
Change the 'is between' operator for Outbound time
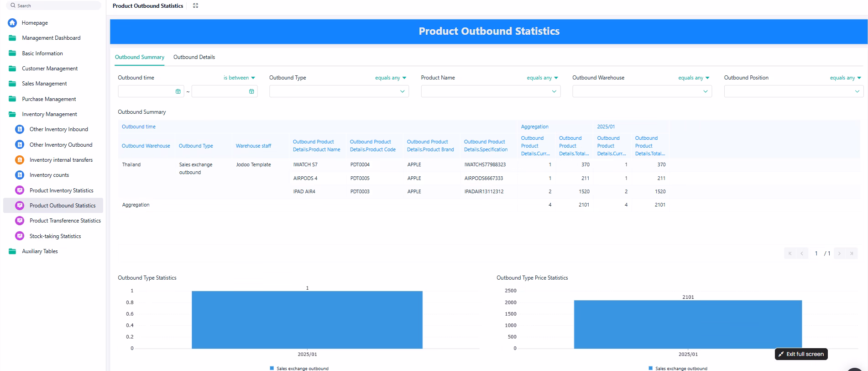click(x=239, y=78)
